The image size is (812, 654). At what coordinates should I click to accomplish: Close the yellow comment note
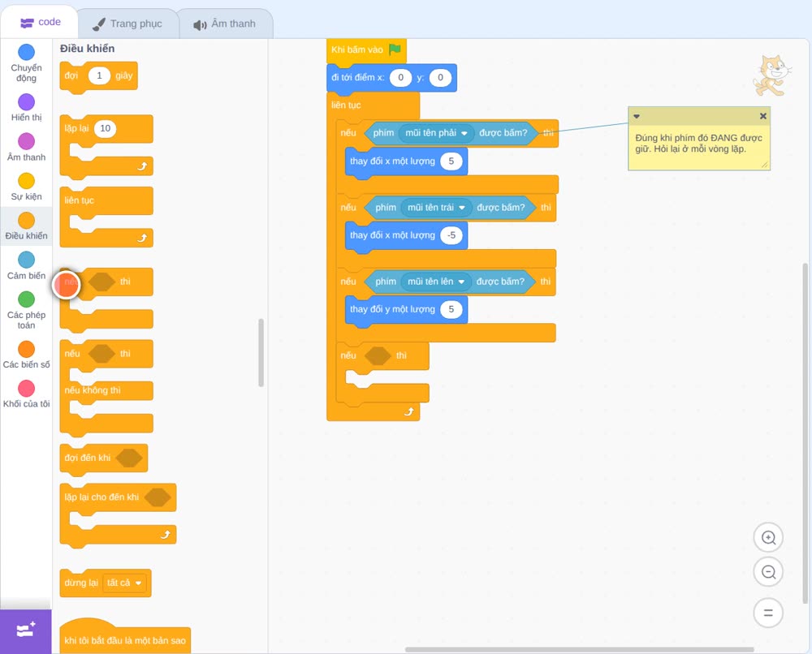pyautogui.click(x=762, y=116)
